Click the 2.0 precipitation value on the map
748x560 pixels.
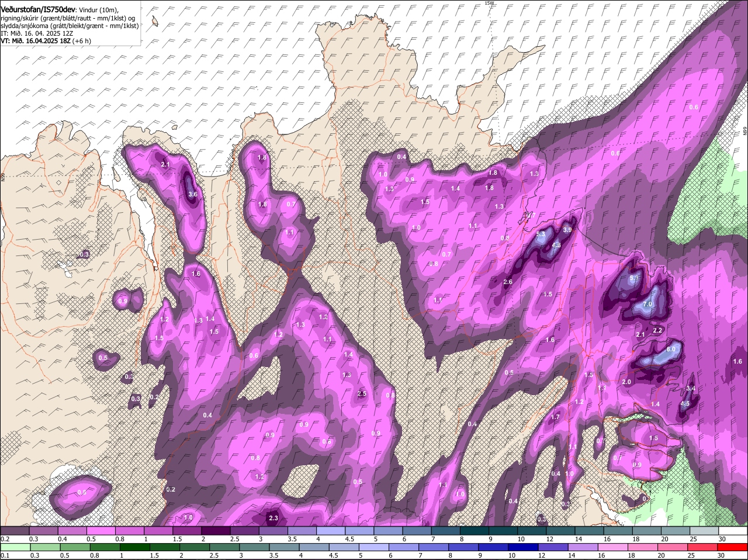[626, 382]
